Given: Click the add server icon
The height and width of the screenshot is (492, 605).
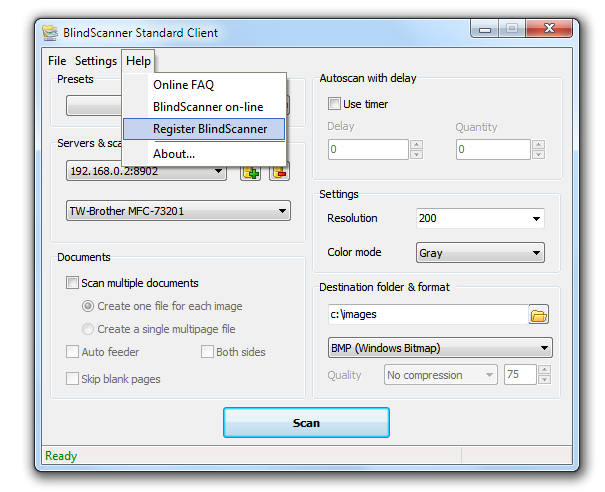Looking at the screenshot, I should pos(250,173).
